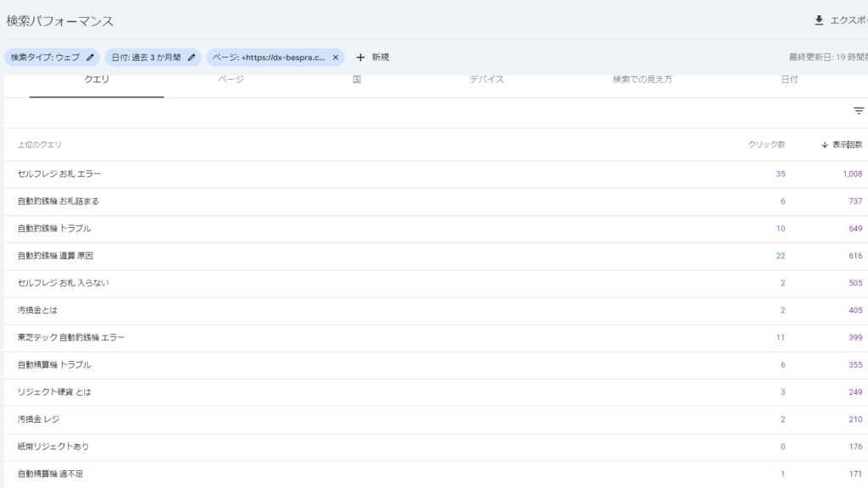This screenshot has height=488, width=868.
Task: Open the 検索タイプ: ウェブ filter chip
Action: 45,58
